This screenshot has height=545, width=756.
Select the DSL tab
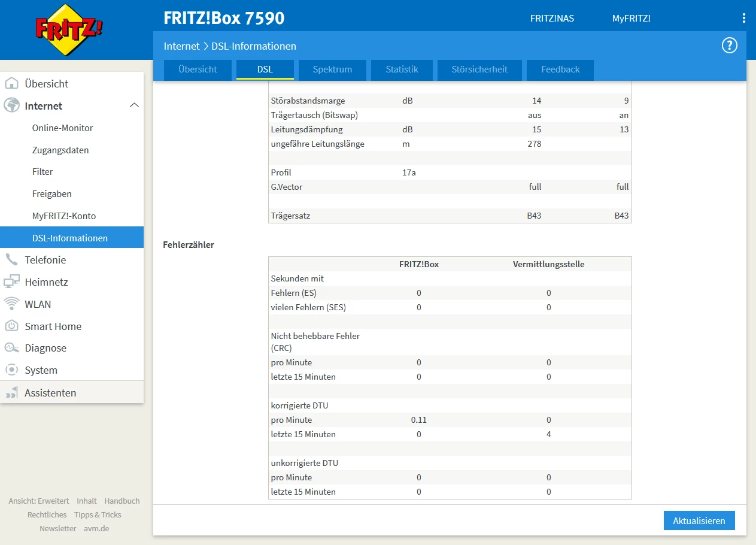pyautogui.click(x=265, y=69)
